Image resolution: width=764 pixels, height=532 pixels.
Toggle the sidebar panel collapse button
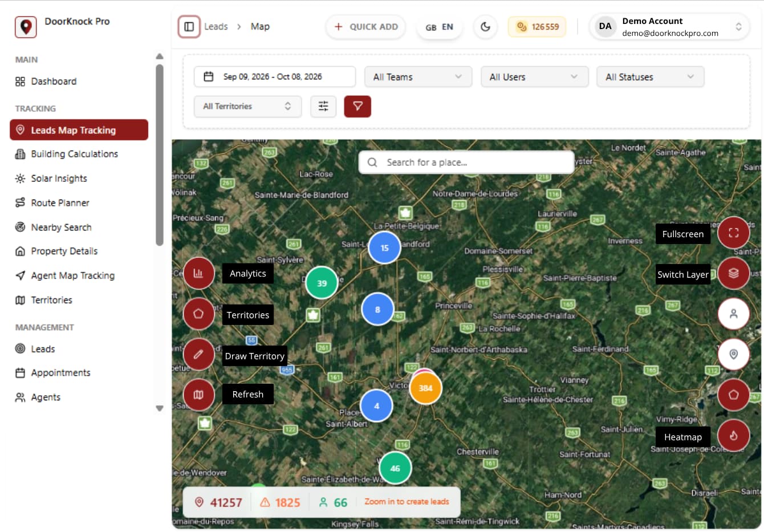click(x=189, y=27)
